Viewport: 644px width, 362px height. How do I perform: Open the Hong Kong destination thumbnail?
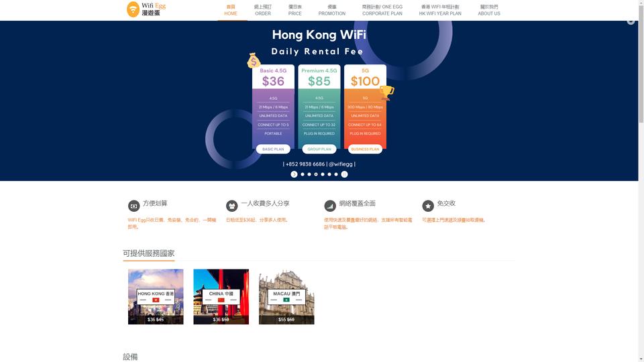tap(156, 297)
